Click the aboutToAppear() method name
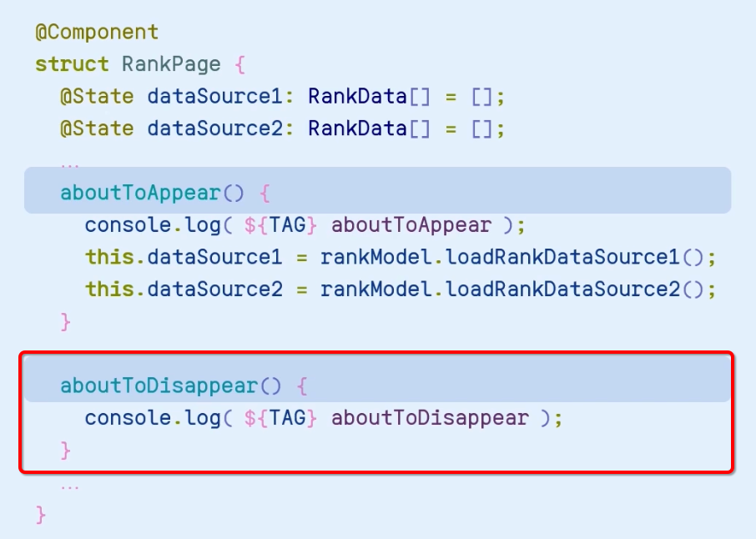 pyautogui.click(x=153, y=193)
